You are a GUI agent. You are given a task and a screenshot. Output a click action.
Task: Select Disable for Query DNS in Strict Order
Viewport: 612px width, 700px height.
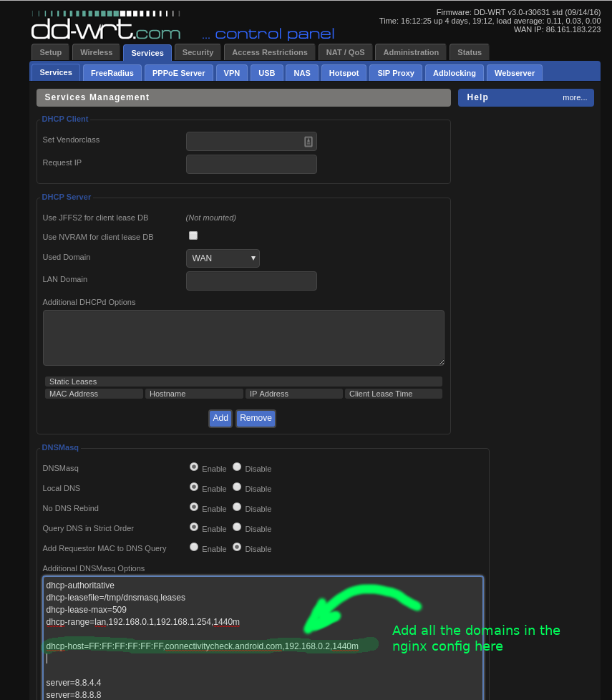coord(237,528)
